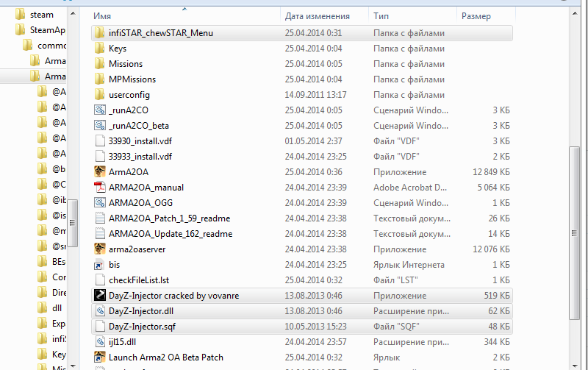Click the DayZ-Injector.sqf file icon
Screen dimensions: 588x370
point(100,326)
